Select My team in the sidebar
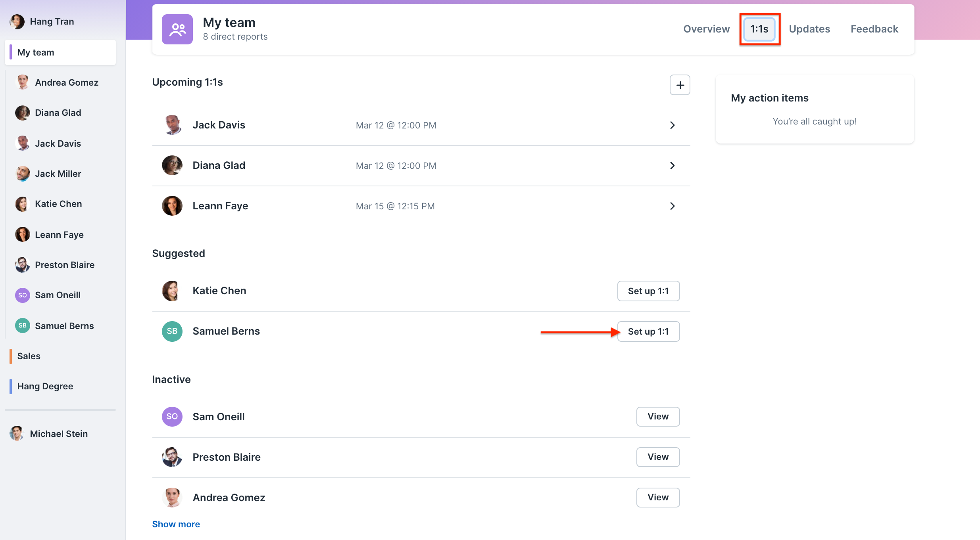Screen dimensions: 980x540 [60, 52]
